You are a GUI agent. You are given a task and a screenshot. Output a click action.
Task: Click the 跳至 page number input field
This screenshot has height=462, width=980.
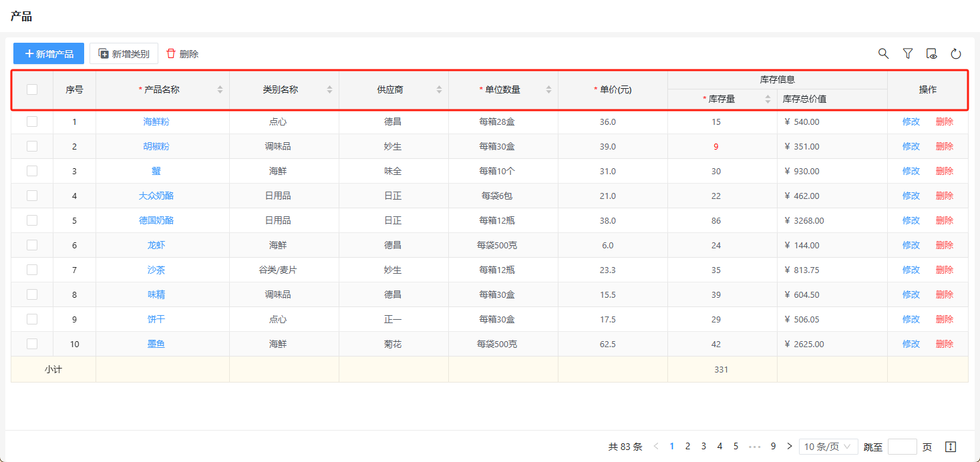click(x=902, y=447)
